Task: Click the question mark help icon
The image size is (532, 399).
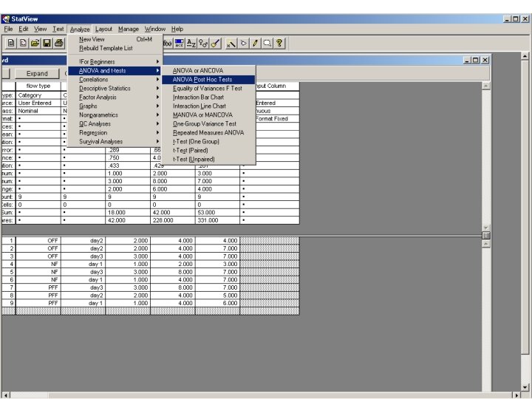Action: [279, 43]
